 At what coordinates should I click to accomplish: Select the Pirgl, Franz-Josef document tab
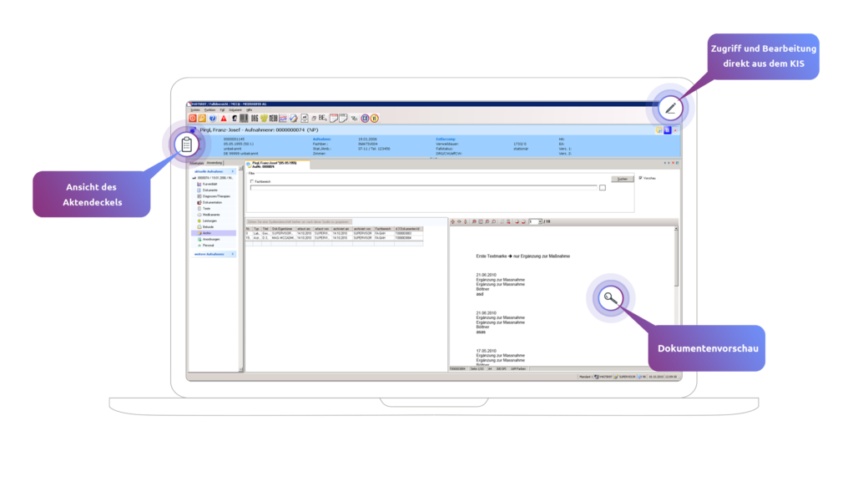pyautogui.click(x=277, y=165)
